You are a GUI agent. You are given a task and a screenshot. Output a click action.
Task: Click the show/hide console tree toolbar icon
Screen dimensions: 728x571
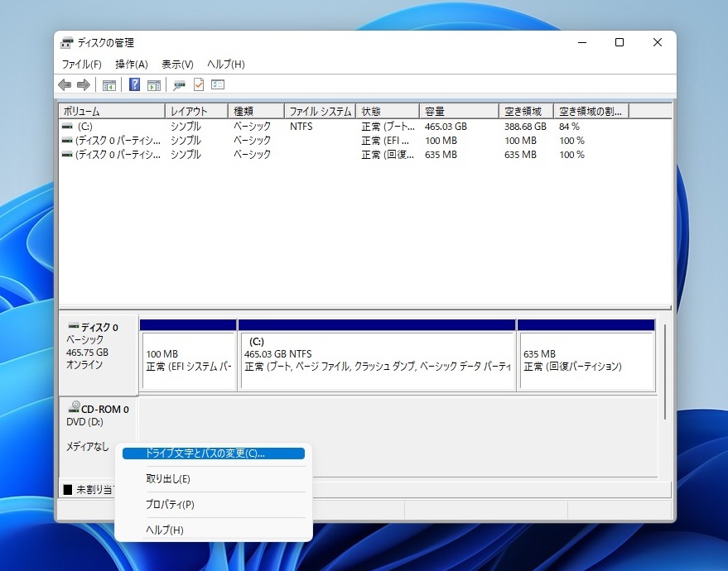109,85
